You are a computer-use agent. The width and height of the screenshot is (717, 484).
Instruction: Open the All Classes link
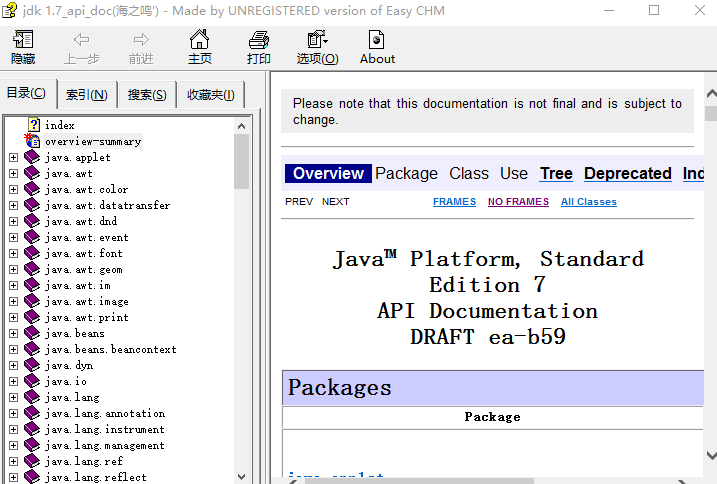(x=588, y=202)
